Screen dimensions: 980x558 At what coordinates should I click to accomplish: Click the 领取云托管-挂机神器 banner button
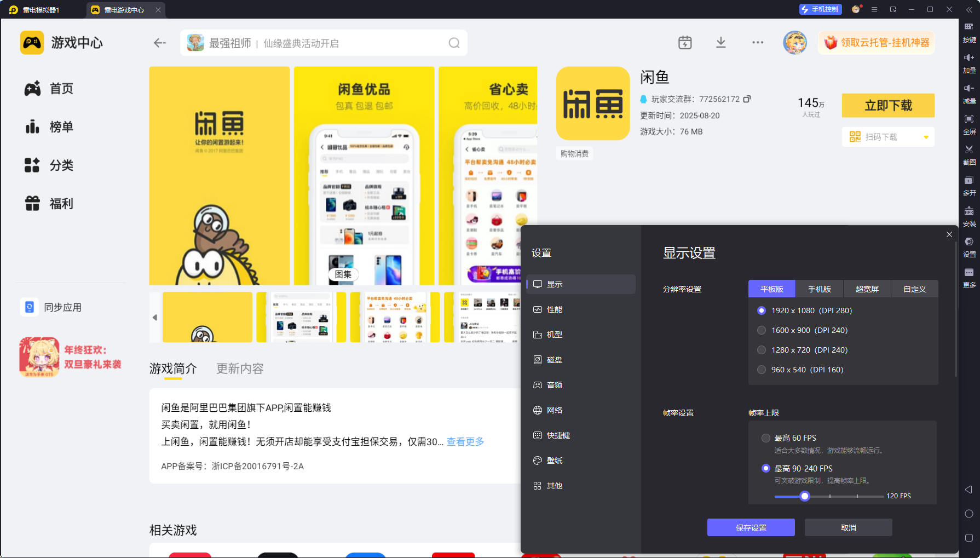pos(877,43)
